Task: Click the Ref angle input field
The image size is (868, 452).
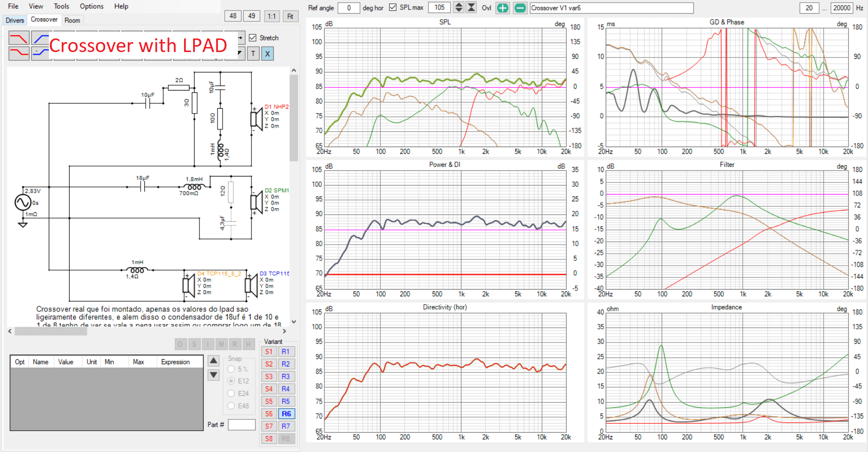Action: pyautogui.click(x=349, y=8)
